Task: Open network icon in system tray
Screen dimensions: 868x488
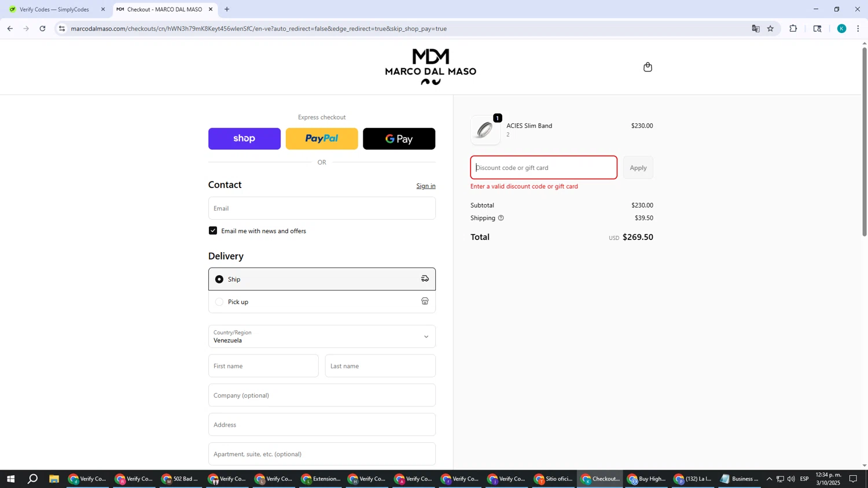Action: point(780,479)
